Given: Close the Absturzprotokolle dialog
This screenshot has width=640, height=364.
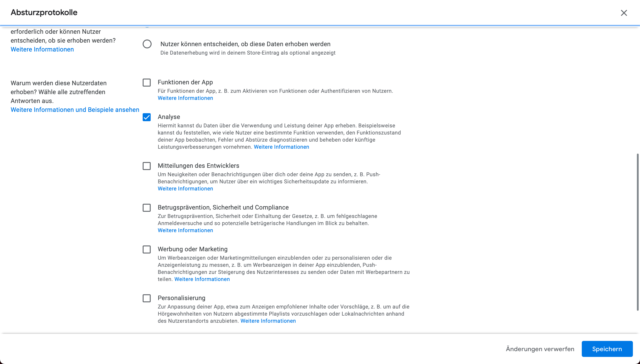Looking at the screenshot, I should point(624,13).
